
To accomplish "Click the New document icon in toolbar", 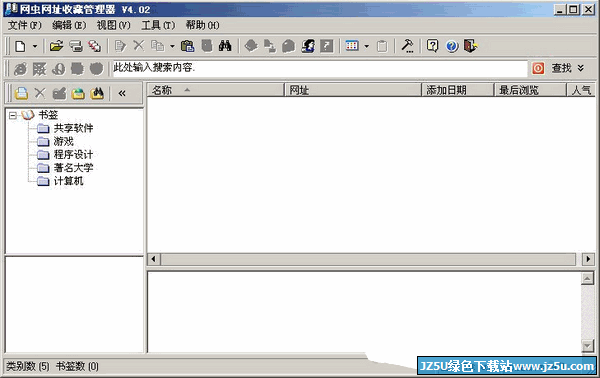I will [x=20, y=46].
